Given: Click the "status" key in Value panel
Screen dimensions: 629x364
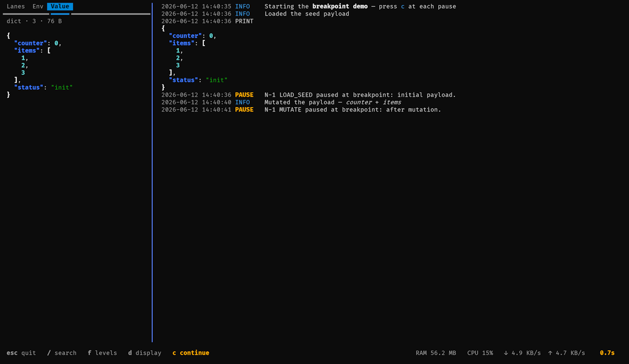Looking at the screenshot, I should [x=29, y=87].
